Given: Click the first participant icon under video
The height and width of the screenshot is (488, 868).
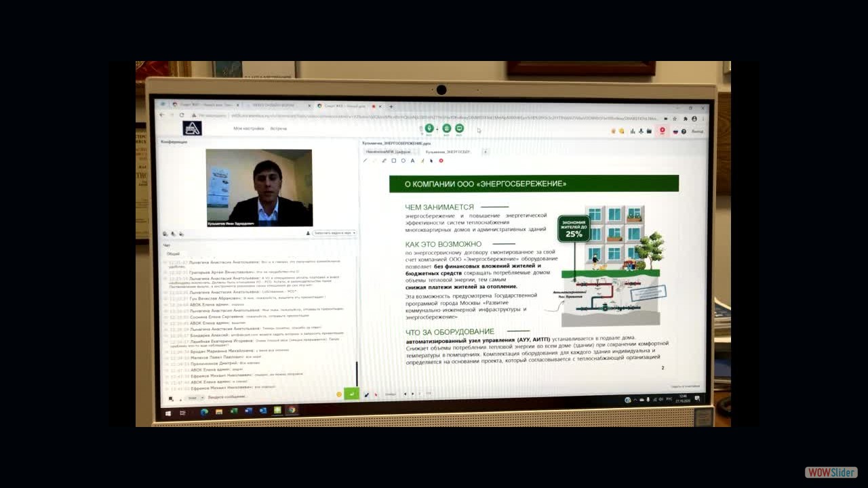Looking at the screenshot, I should tap(165, 234).
